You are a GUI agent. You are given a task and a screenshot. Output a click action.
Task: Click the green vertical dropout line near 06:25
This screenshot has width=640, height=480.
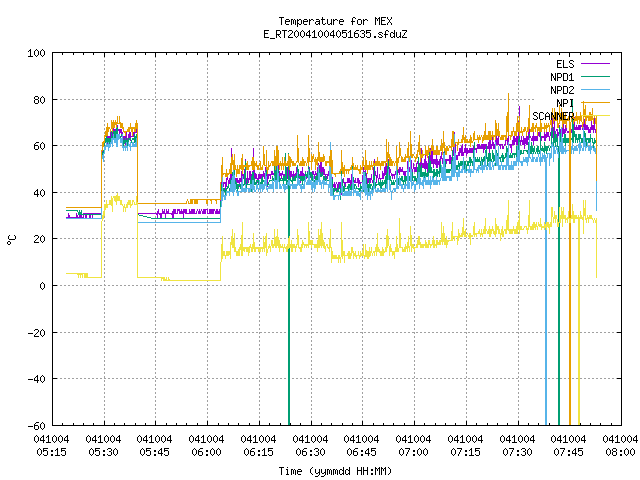289,306
